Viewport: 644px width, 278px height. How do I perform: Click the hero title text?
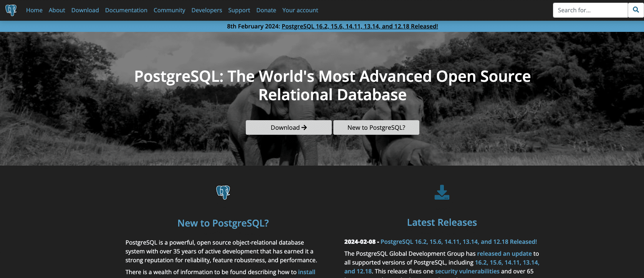click(333, 86)
